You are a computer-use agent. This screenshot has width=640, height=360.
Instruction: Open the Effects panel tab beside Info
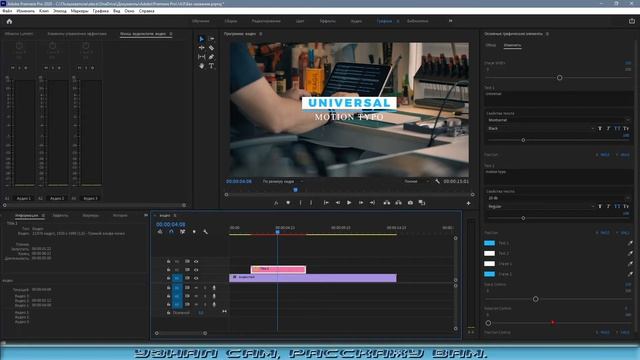[x=60, y=216]
